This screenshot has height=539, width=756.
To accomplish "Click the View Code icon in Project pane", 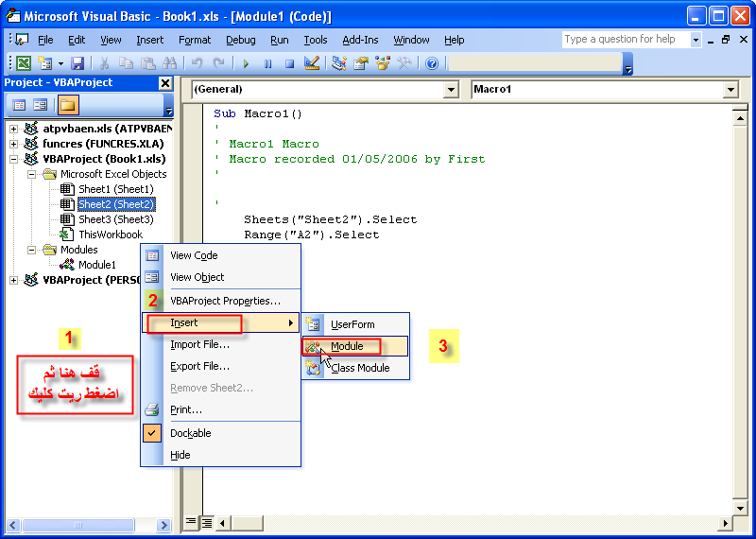I will 19,105.
